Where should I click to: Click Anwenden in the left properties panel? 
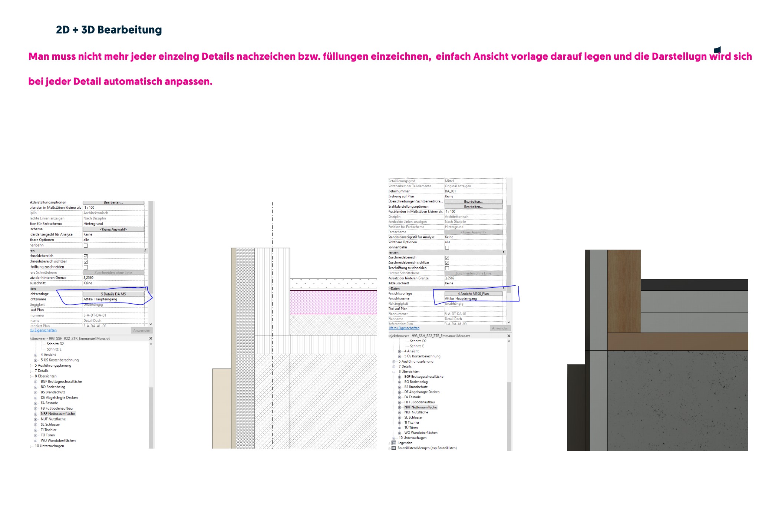(x=142, y=330)
